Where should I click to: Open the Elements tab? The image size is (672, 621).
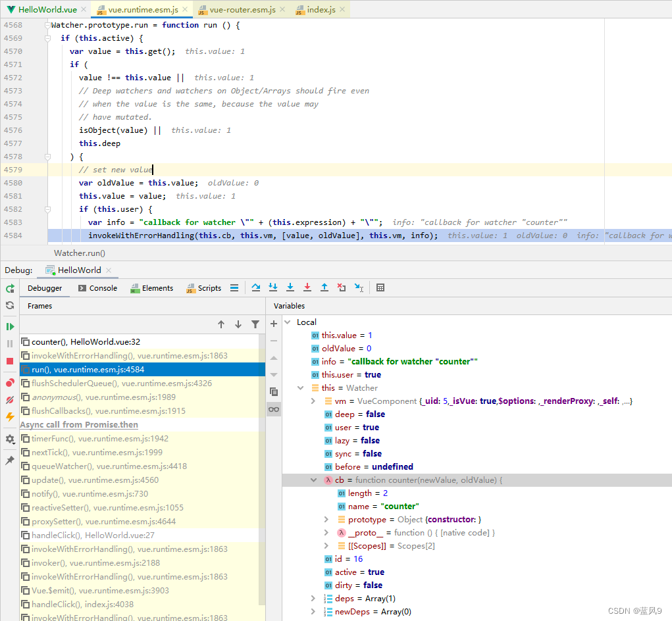[x=152, y=288]
